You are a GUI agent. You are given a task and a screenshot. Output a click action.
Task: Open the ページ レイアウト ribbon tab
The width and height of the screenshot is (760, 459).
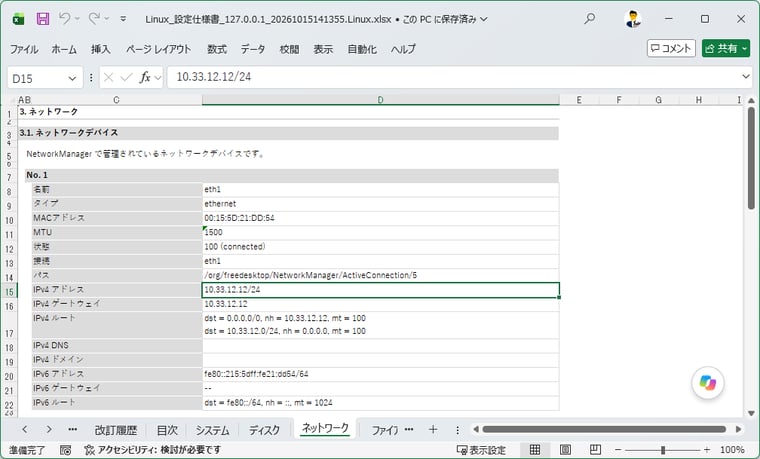pos(158,49)
